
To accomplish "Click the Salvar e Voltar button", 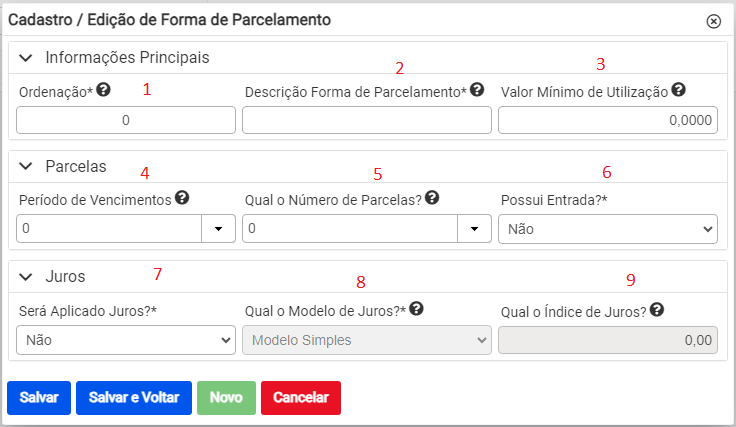I will point(134,397).
